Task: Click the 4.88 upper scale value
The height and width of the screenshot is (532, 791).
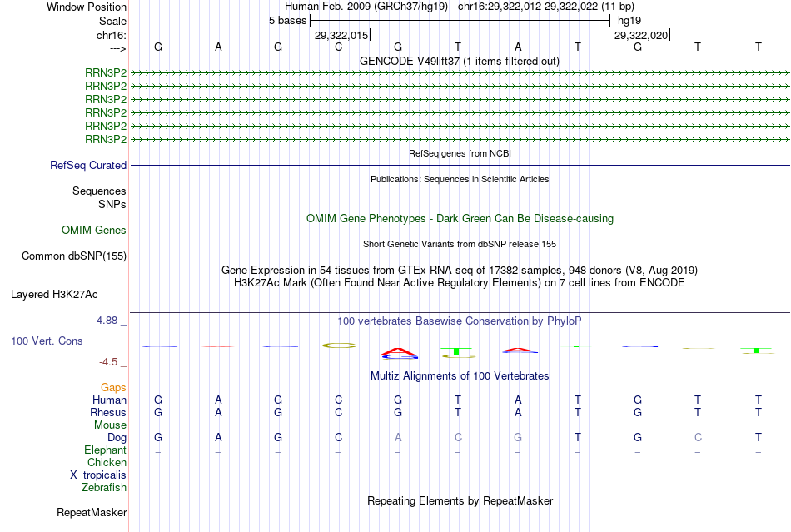Action: click(107, 321)
